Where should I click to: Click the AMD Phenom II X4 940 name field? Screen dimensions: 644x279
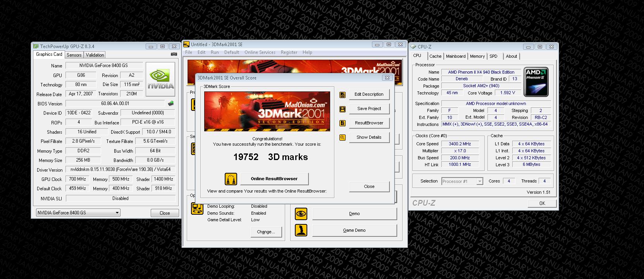481,72
